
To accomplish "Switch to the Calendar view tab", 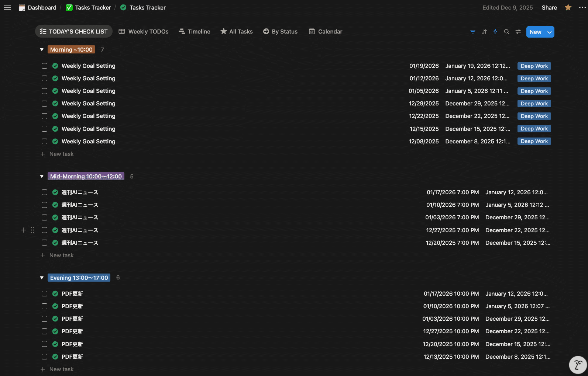I will coord(326,32).
